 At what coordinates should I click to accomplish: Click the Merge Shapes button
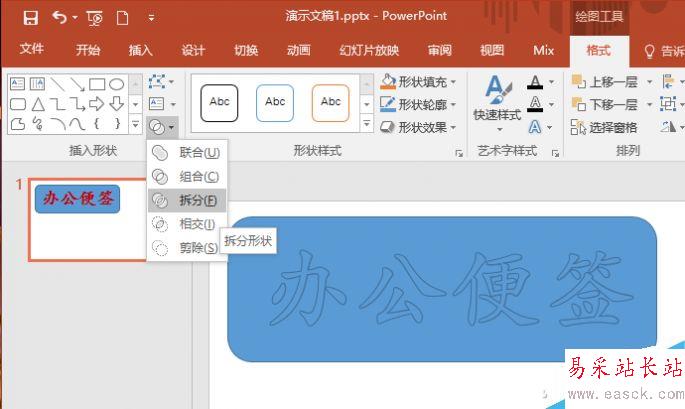pyautogui.click(x=162, y=127)
